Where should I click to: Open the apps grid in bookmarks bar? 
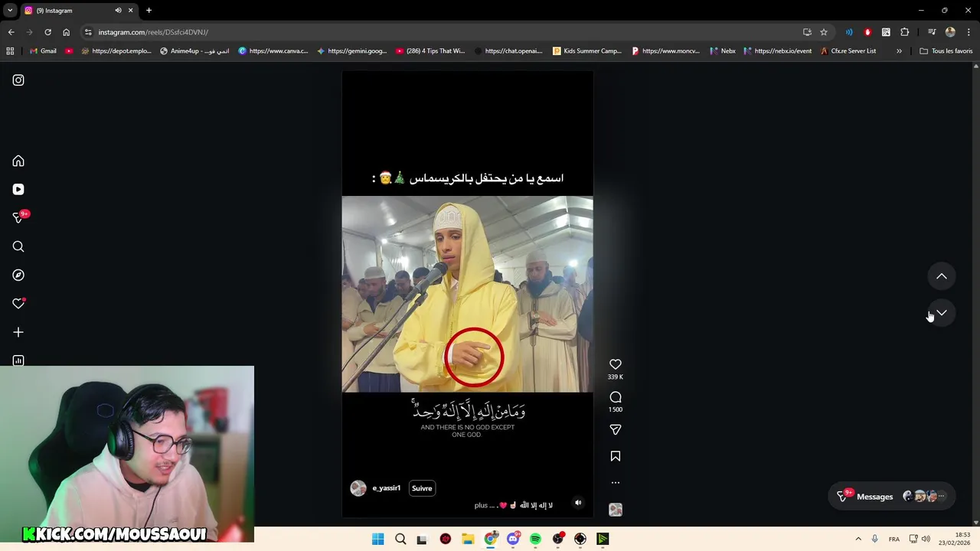tap(10, 51)
